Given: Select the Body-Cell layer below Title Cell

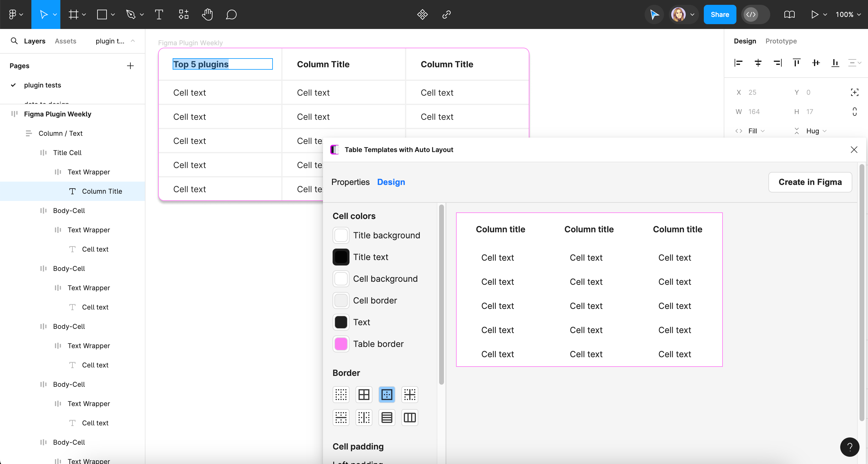Looking at the screenshot, I should [69, 211].
